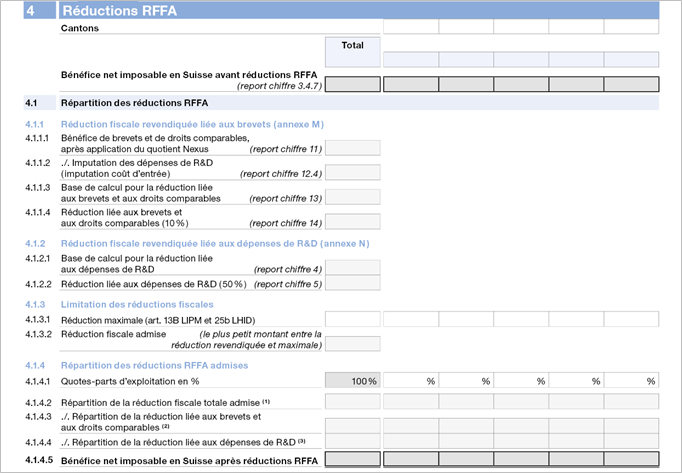Click heading 'Réduction fiscale revendiquée liée aux dépenses de R&D (annexe N)'
The width and height of the screenshot is (682, 473).
click(215, 244)
